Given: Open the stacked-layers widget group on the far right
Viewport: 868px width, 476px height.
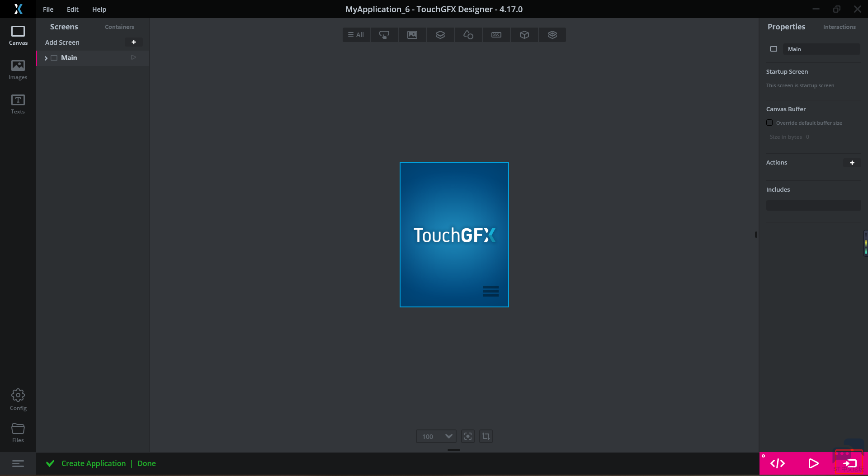Looking at the screenshot, I should point(552,35).
